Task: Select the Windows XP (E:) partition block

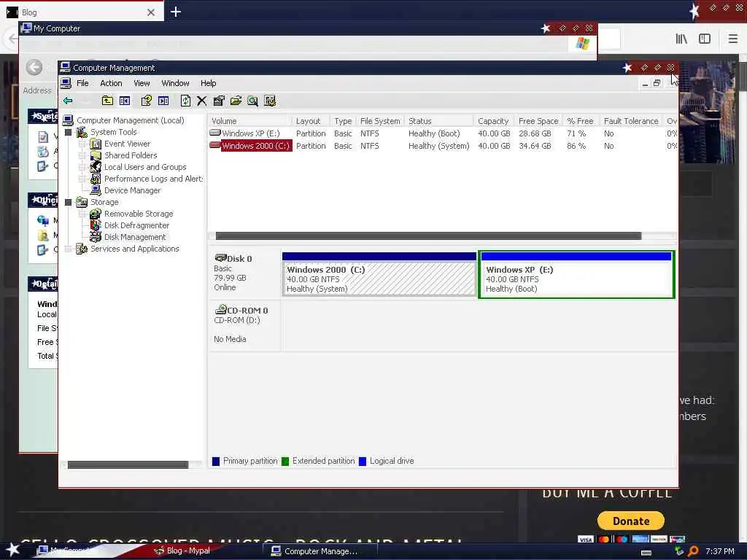Action: coord(576,274)
